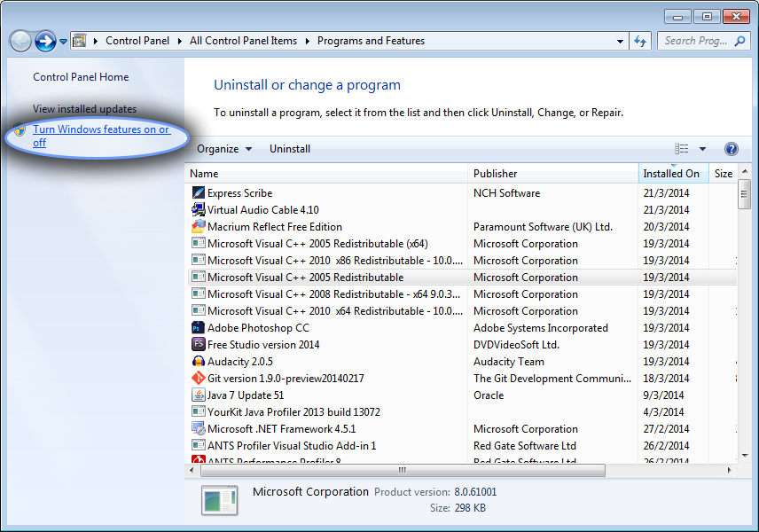Viewport: 759px width, 532px height.
Task: Click the Microsoft .NET Framework 4.5.1 icon
Action: (198, 428)
